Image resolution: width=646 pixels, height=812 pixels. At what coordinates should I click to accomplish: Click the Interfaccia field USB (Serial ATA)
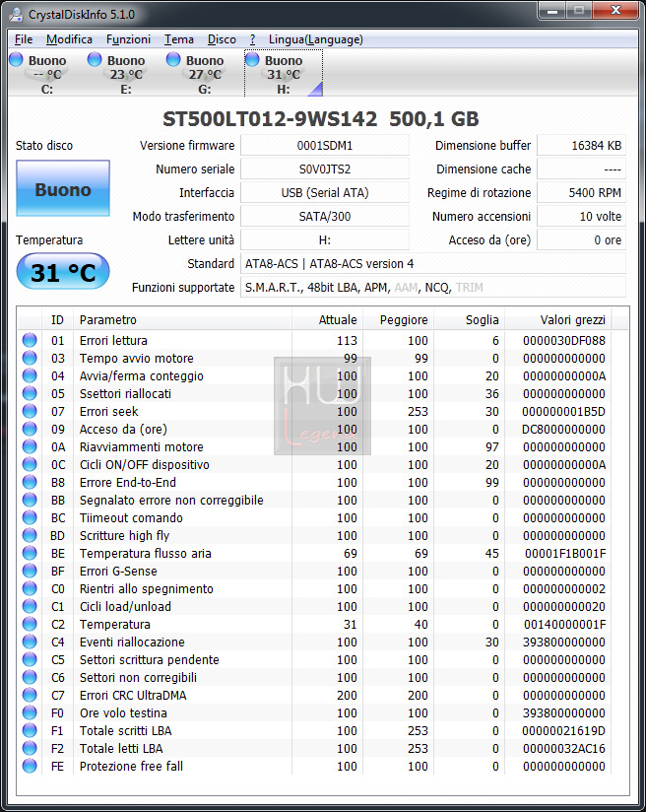pos(325,192)
